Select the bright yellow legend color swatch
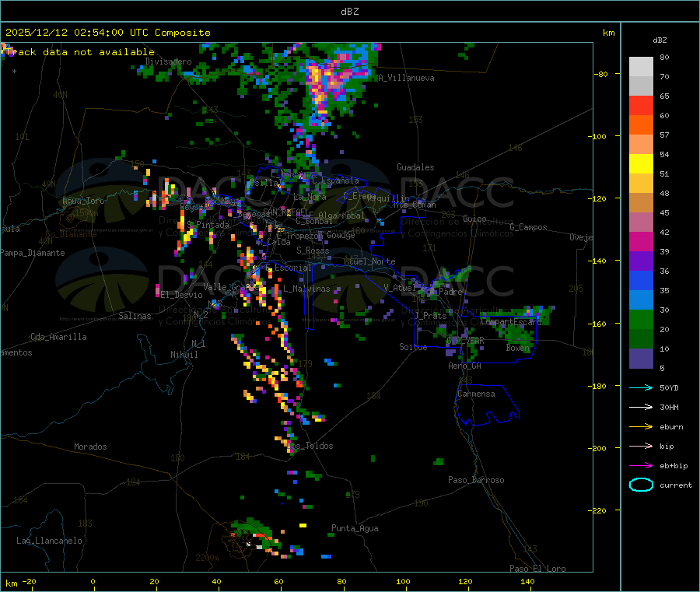Screen dimensions: 700x592 (x=641, y=164)
